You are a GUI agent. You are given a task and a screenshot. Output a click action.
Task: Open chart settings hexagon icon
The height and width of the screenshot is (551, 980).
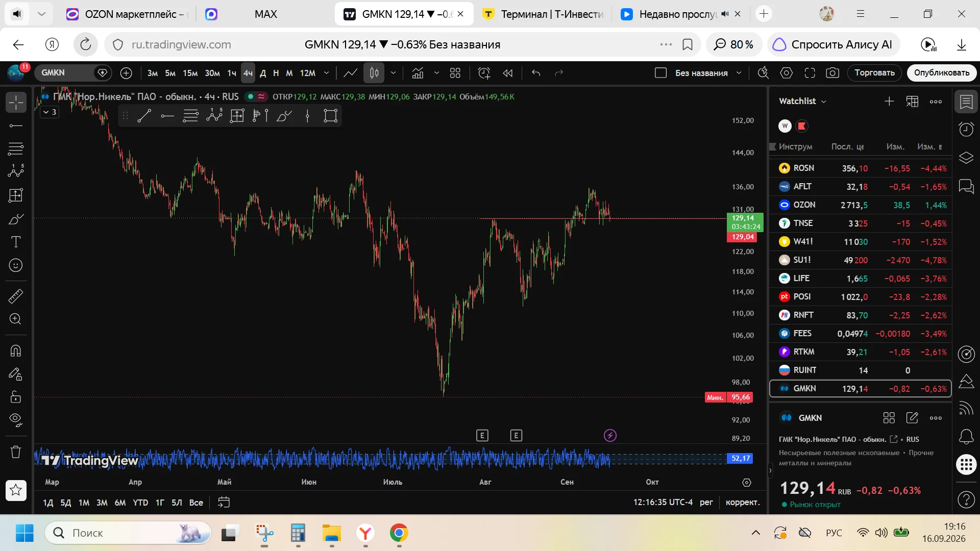tap(787, 73)
